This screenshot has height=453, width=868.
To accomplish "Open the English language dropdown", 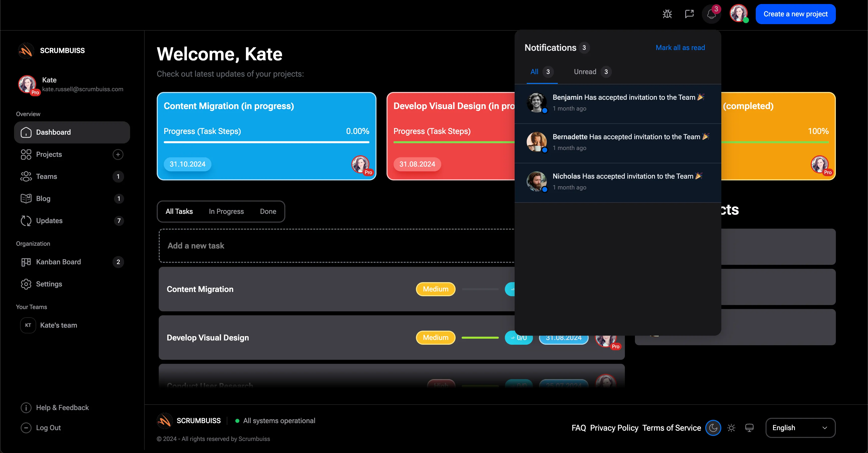I will click(800, 428).
